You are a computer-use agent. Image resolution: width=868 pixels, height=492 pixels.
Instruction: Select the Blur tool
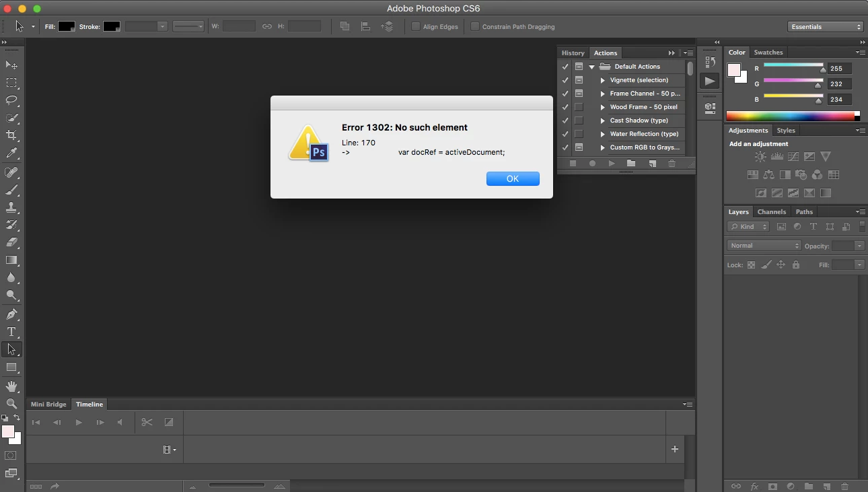(x=11, y=277)
